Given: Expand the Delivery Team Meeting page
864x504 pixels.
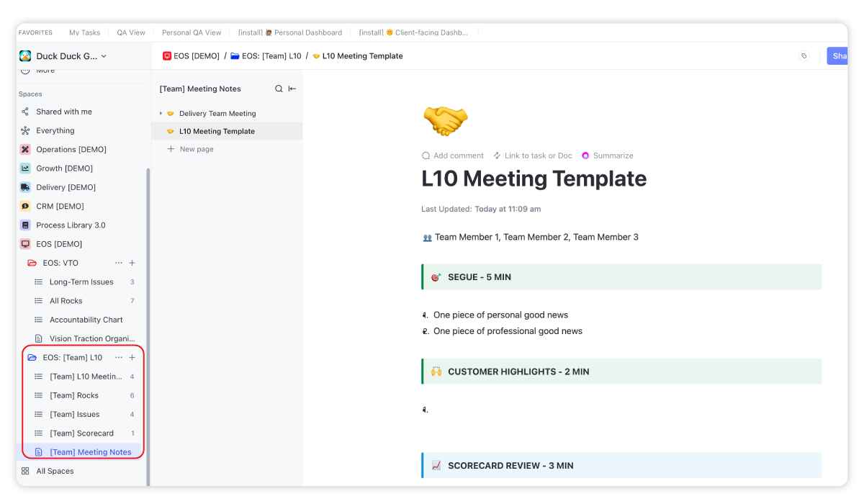Looking at the screenshot, I should [x=161, y=114].
